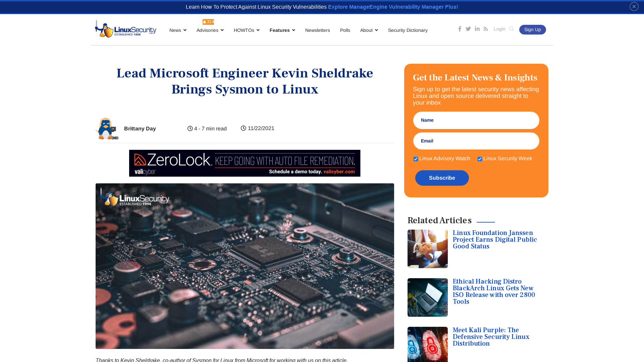Screen dimensions: 644x362
Task: Close the top announcement banner
Action: pyautogui.click(x=634, y=6)
